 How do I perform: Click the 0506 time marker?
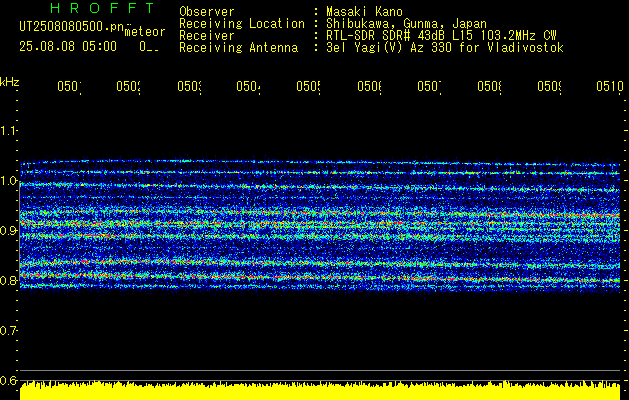[369, 86]
